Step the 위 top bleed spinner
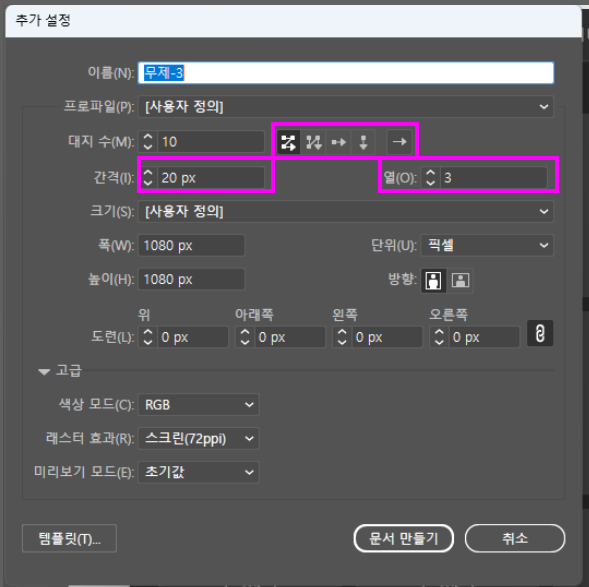This screenshot has height=587, width=589. pos(148,337)
